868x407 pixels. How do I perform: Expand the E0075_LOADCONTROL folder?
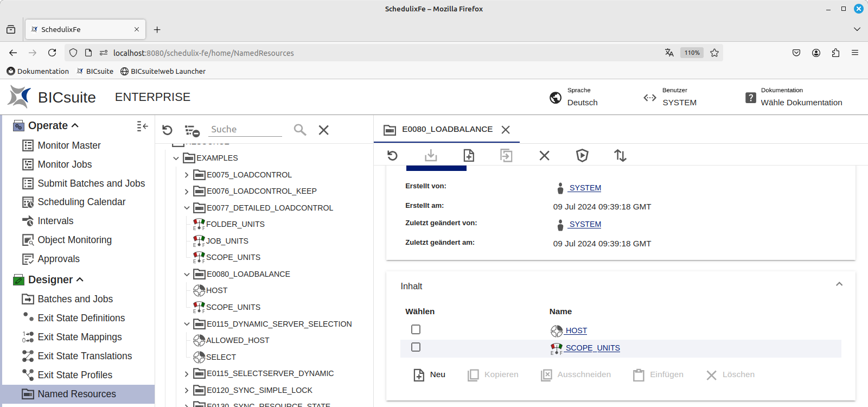tap(187, 175)
